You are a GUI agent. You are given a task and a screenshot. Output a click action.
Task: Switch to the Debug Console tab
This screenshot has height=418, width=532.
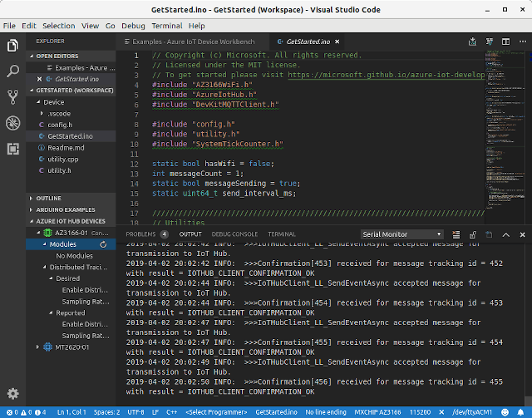pyautogui.click(x=234, y=234)
